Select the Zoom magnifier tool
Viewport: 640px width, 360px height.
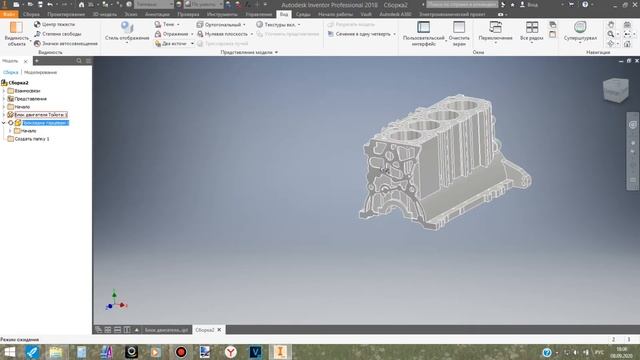[x=611, y=34]
